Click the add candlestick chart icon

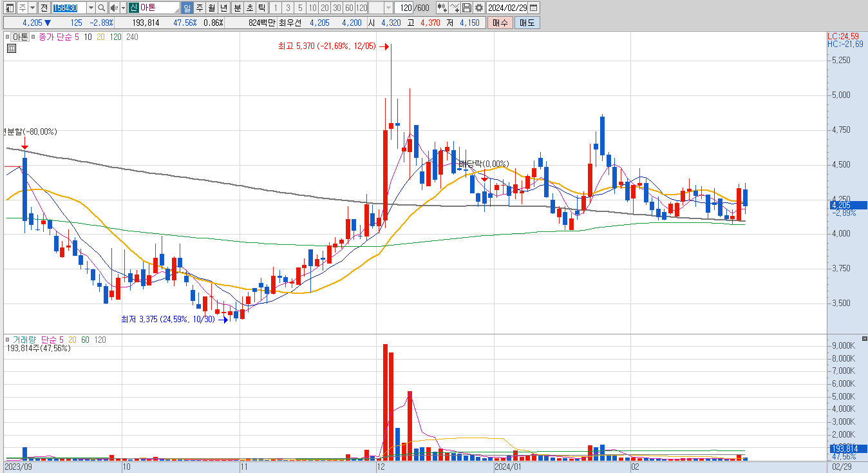click(x=442, y=8)
